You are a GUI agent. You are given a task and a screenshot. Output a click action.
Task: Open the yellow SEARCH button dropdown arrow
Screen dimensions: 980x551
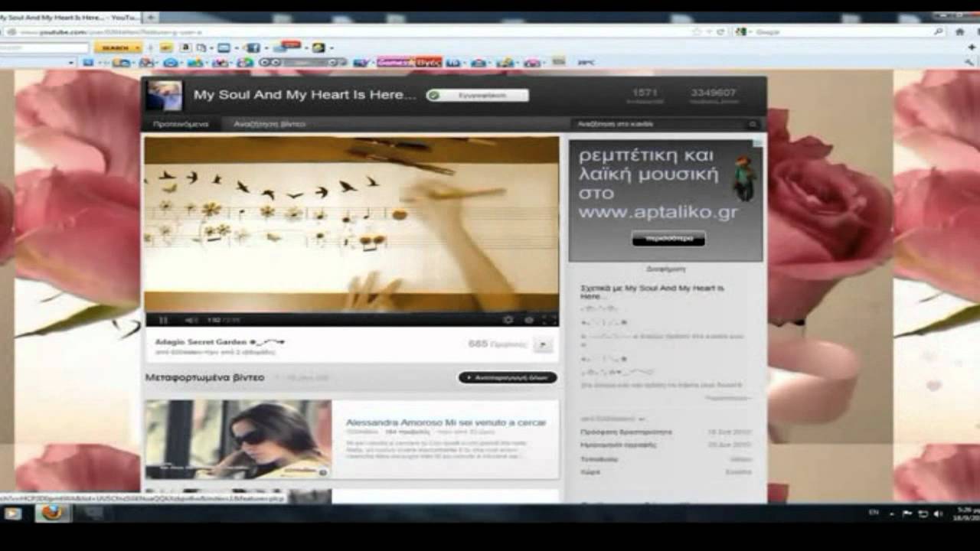point(138,47)
